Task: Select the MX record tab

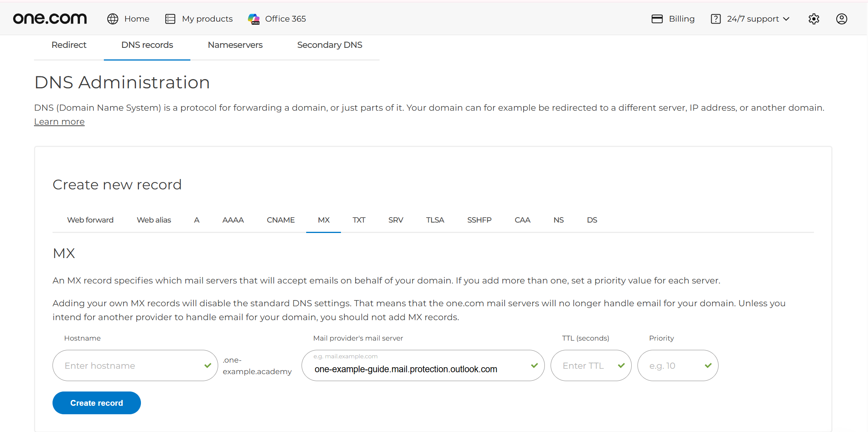Action: [x=324, y=220]
